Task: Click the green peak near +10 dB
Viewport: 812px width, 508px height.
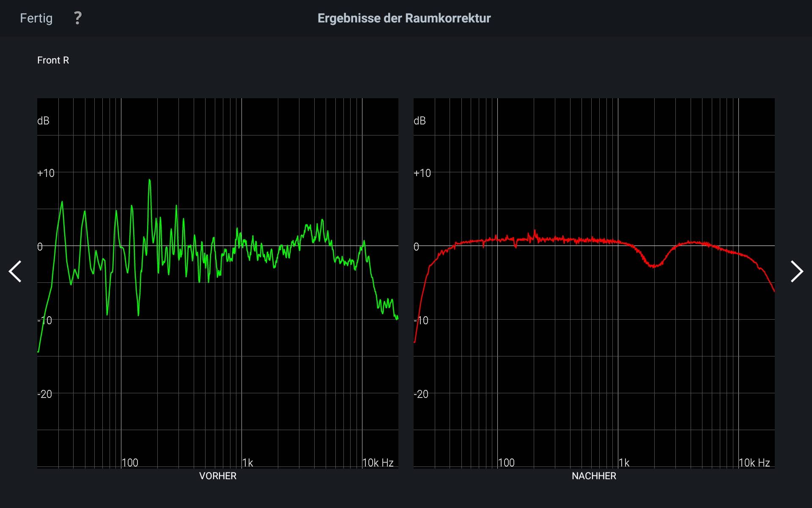Action: 149,181
